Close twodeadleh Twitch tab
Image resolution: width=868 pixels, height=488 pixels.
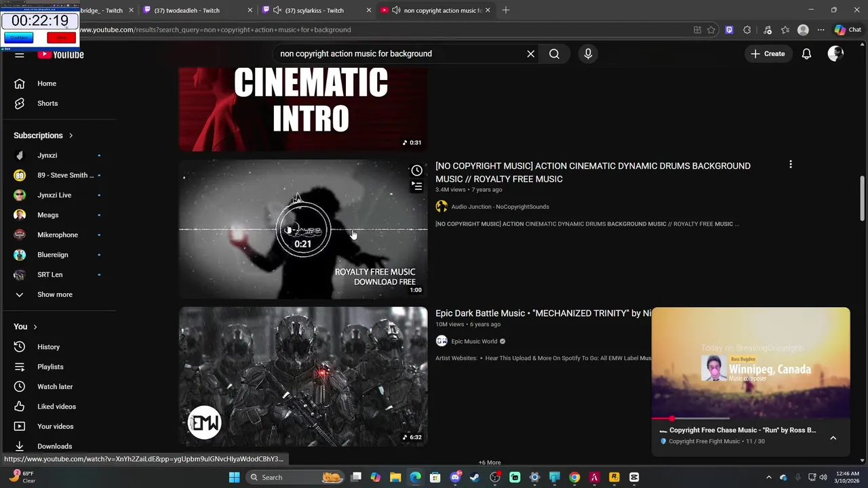click(250, 10)
